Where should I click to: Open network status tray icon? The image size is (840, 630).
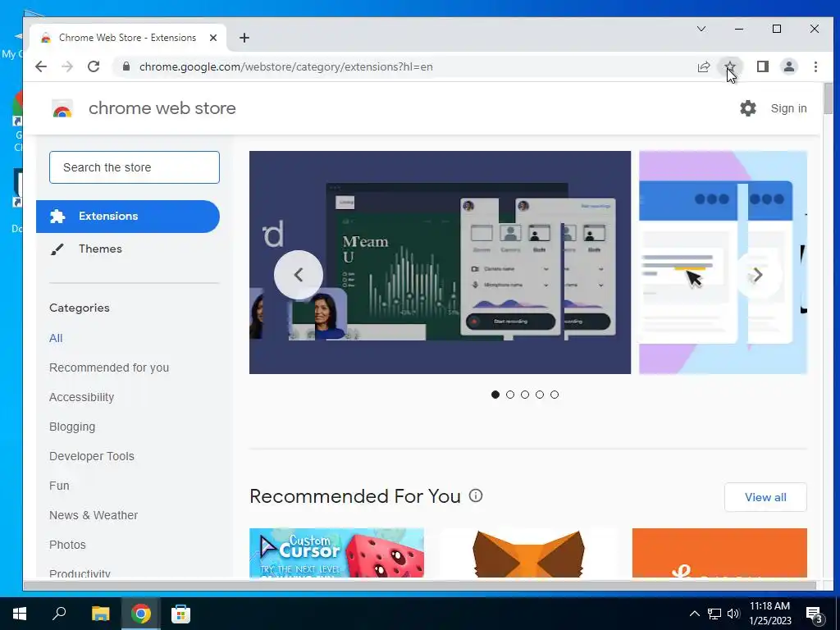click(714, 614)
